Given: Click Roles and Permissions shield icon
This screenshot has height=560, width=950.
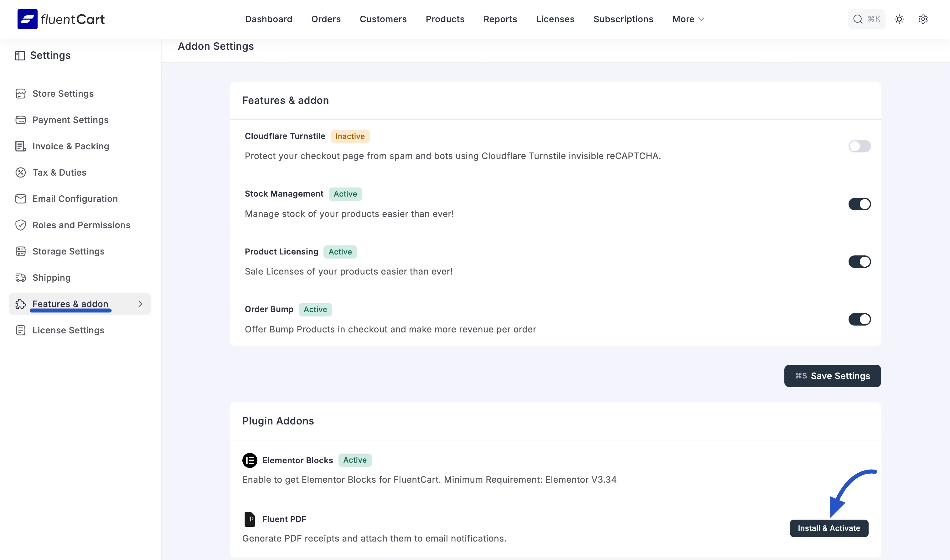Looking at the screenshot, I should (x=20, y=225).
